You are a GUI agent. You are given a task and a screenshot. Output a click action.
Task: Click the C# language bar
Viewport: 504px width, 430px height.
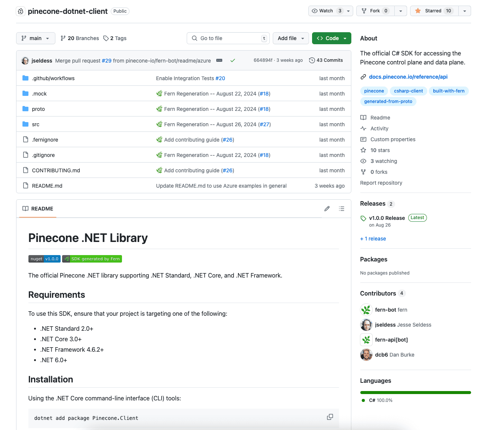click(416, 393)
